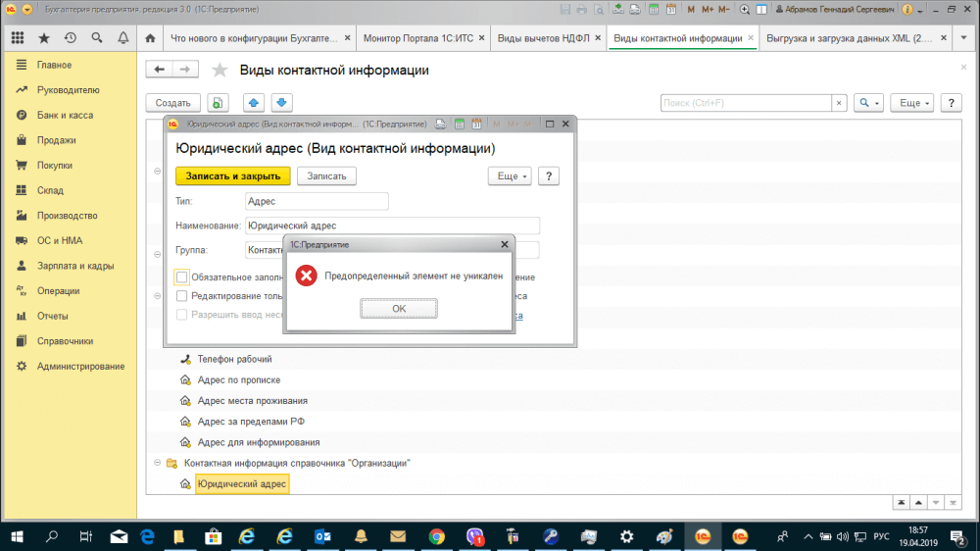
Task: Open the history clock icon
Action: [71, 38]
